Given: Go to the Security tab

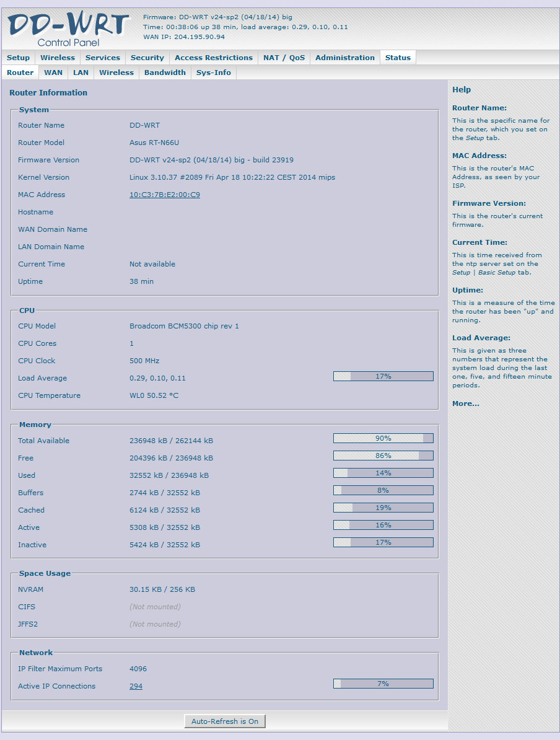Looking at the screenshot, I should [x=147, y=58].
